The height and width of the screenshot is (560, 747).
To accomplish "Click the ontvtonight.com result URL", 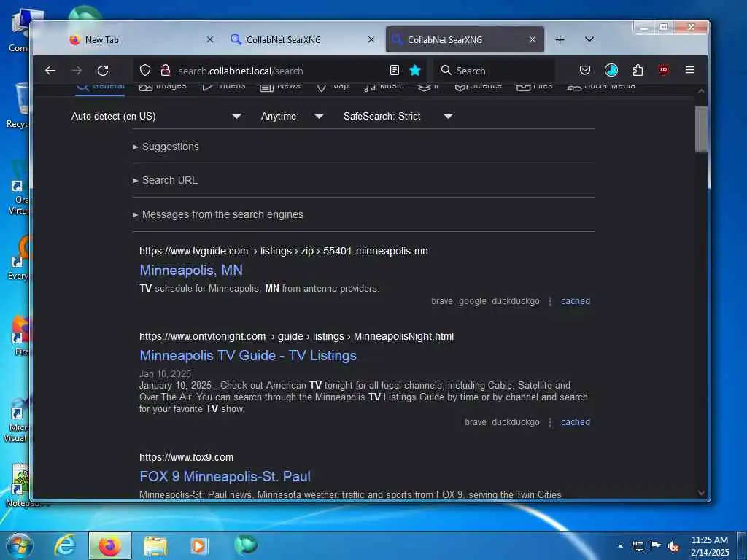I will tap(296, 336).
